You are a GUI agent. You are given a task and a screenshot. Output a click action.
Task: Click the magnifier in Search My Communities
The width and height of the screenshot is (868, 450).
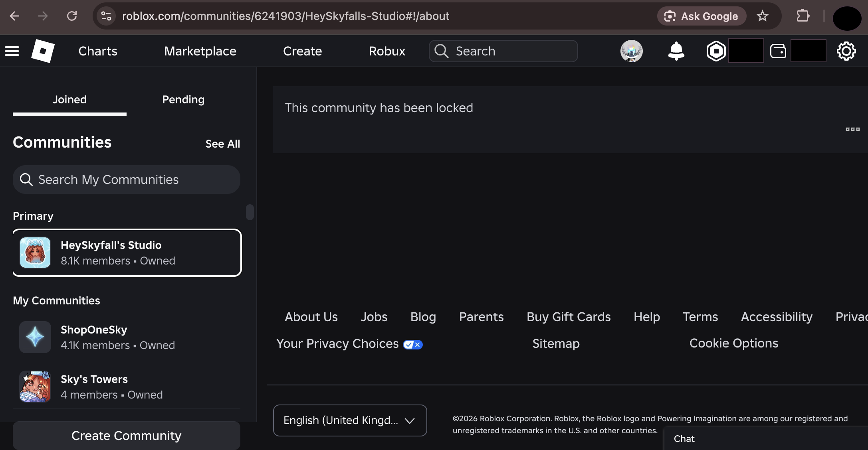pyautogui.click(x=26, y=180)
